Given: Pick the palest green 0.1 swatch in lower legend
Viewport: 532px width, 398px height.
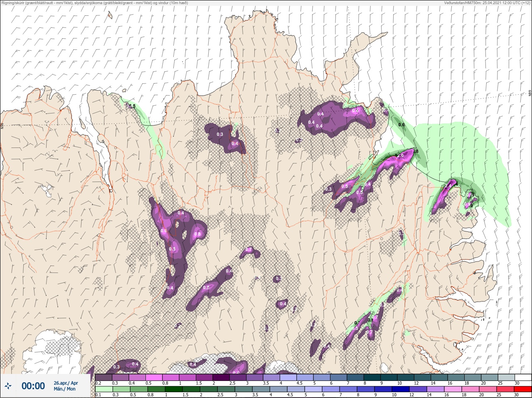Looking at the screenshot, I should [103, 389].
